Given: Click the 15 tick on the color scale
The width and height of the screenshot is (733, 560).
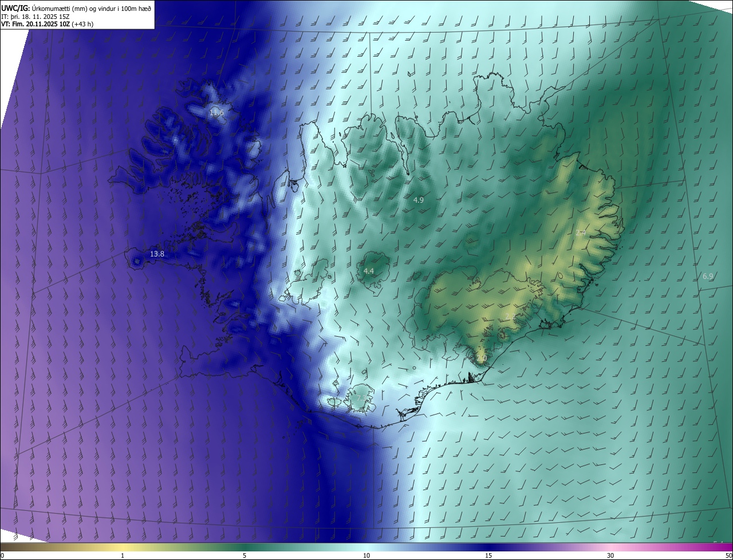Looking at the screenshot, I should tap(488, 555).
